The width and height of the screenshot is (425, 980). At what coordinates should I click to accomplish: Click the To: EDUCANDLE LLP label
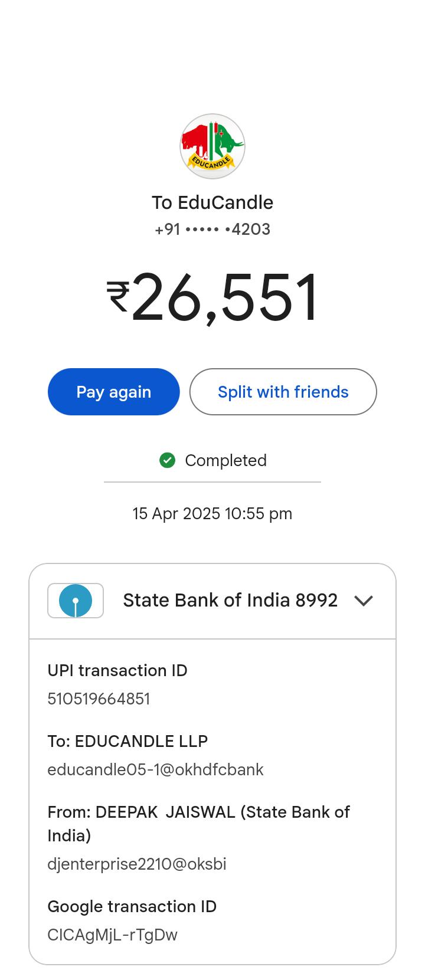coord(127,742)
